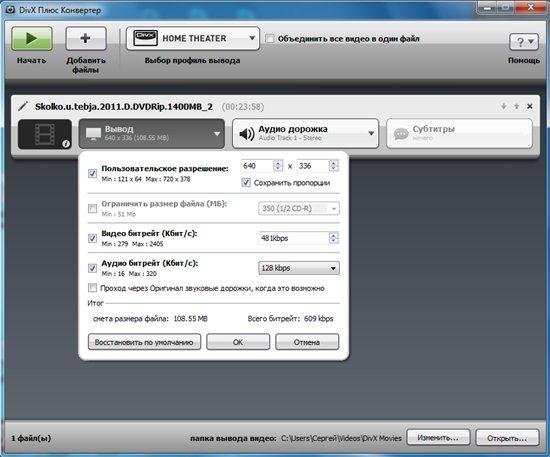Click the 1 файл(ы) status text
Viewport: 550px width, 457px height.
pyautogui.click(x=31, y=438)
